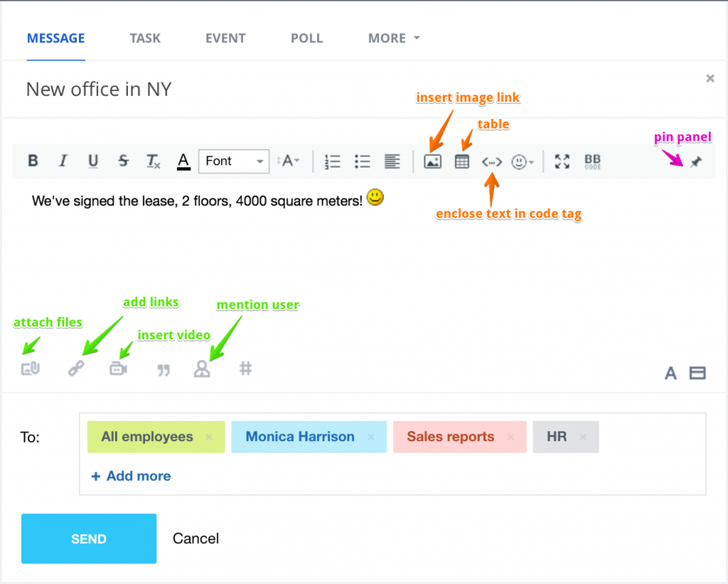Open the emoji smiley dropdown

(523, 162)
